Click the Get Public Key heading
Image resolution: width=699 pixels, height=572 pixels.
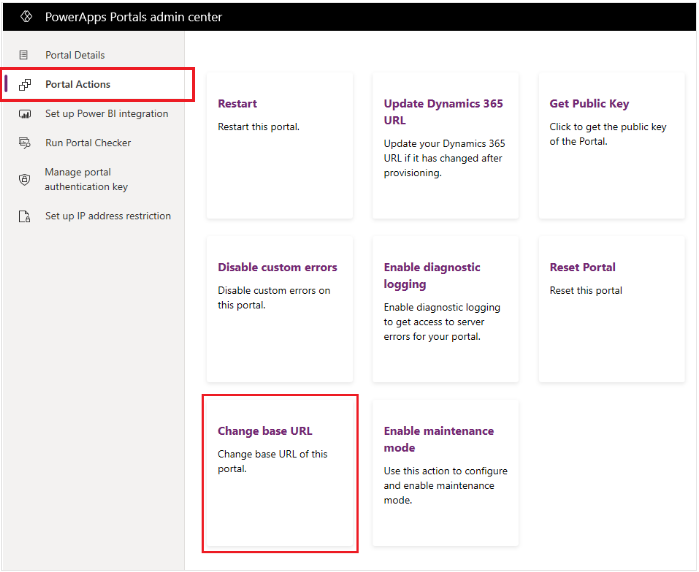[x=589, y=104]
